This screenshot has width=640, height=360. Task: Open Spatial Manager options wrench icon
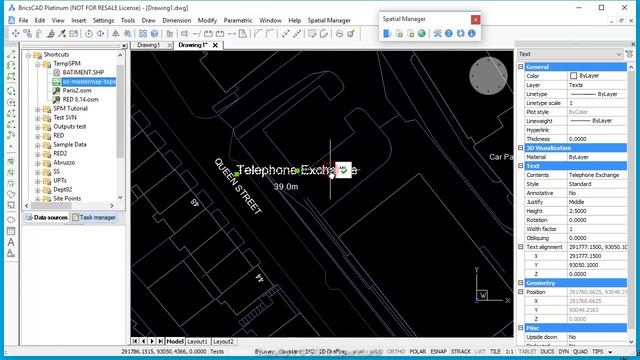point(438,33)
